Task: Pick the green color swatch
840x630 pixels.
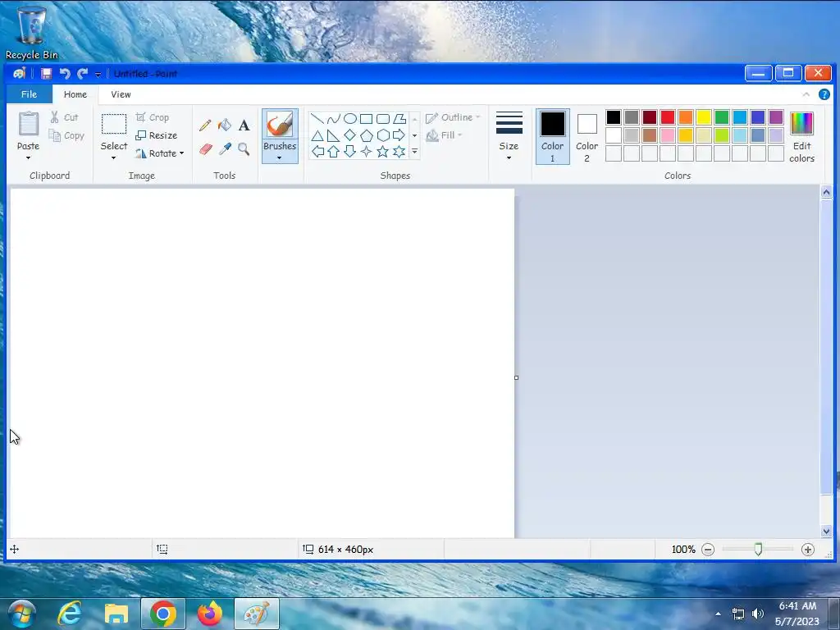Action: click(722, 117)
